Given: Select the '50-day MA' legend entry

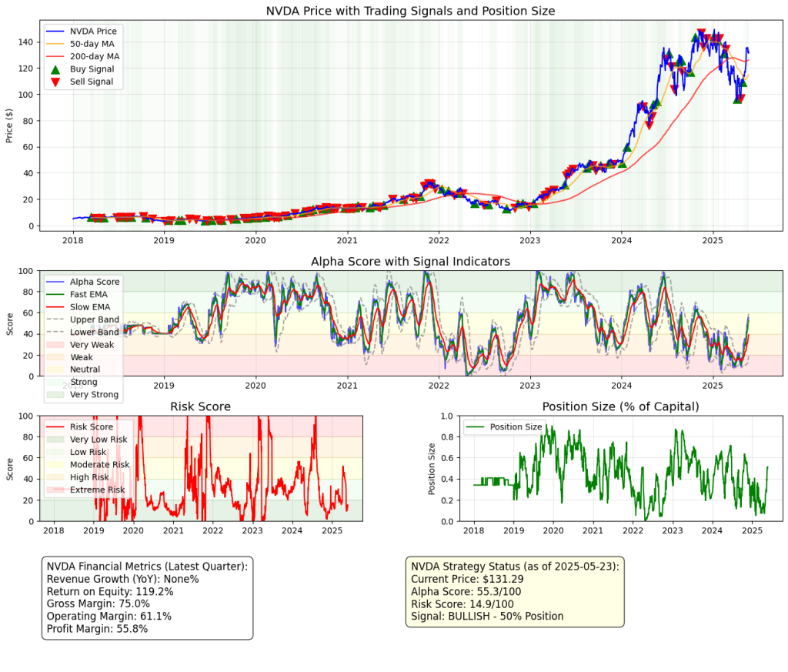Looking at the screenshot, I should click(x=80, y=44).
